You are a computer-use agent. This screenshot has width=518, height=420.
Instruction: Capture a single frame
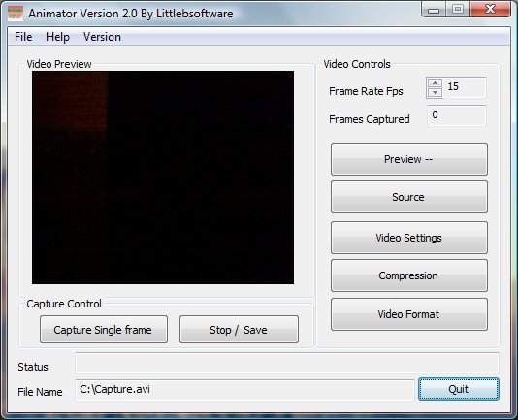pyautogui.click(x=104, y=330)
